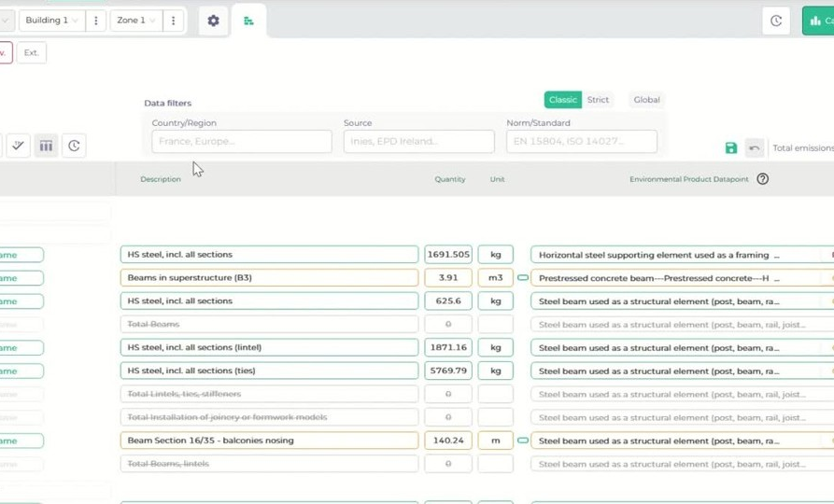
Task: Edit the quantity 1691.505
Action: (x=448, y=254)
